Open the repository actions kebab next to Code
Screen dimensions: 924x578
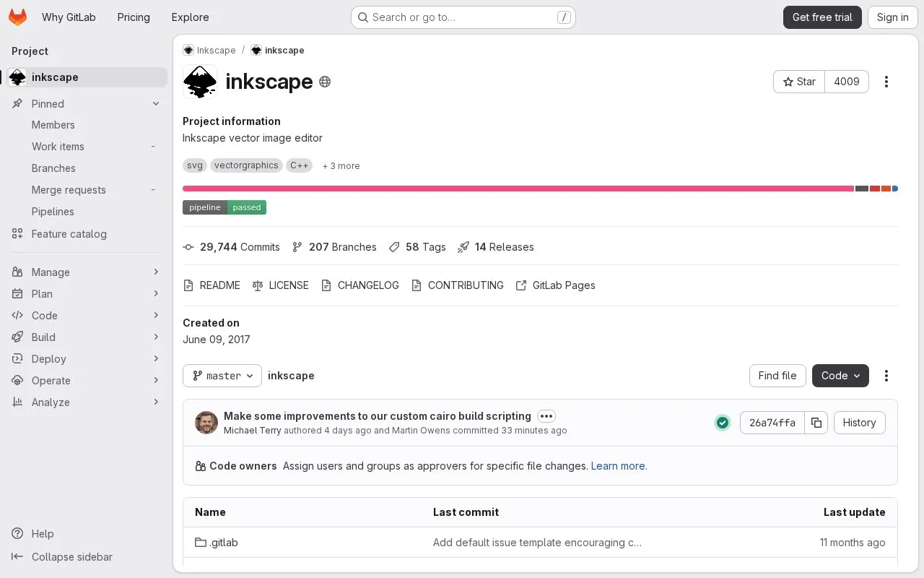[886, 376]
